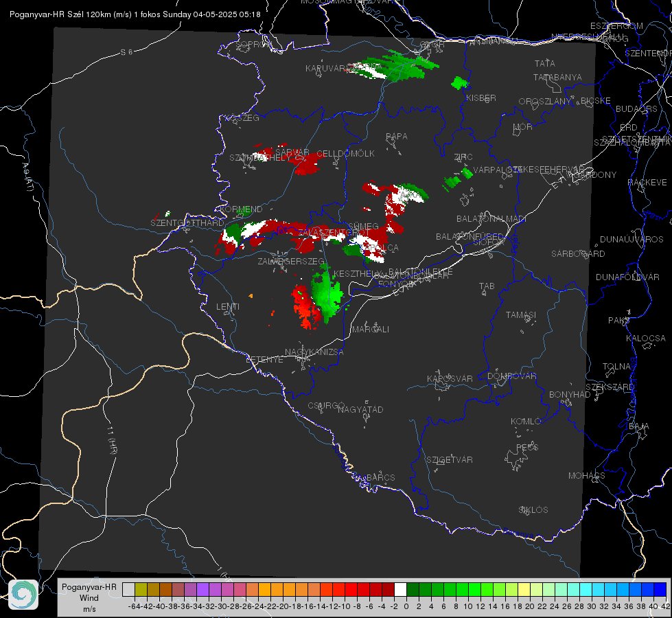Click the 'ERD' city label
672x618 pixels.
click(x=628, y=127)
